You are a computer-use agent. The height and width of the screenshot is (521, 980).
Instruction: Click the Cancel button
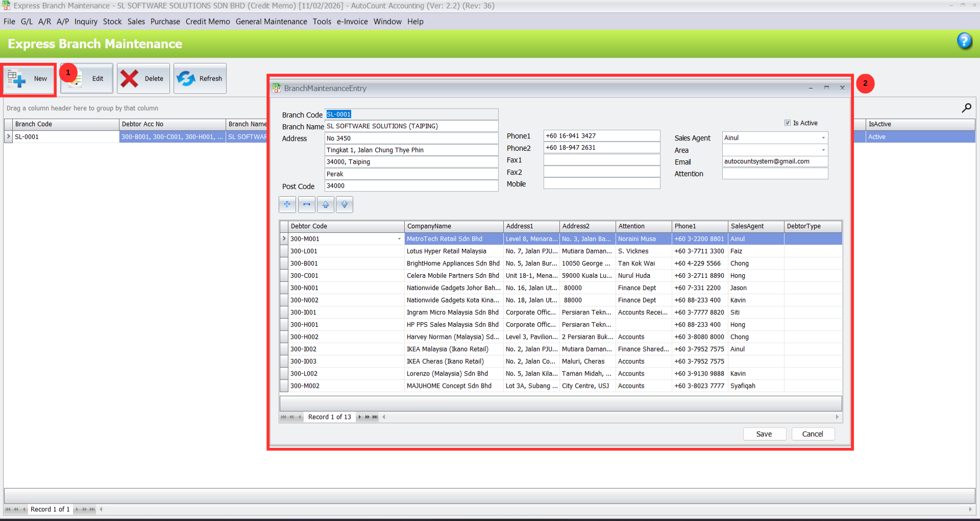813,434
